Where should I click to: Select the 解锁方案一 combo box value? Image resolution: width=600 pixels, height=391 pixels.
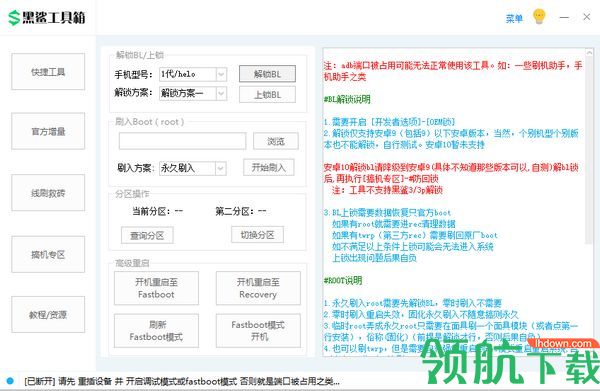click(x=193, y=93)
